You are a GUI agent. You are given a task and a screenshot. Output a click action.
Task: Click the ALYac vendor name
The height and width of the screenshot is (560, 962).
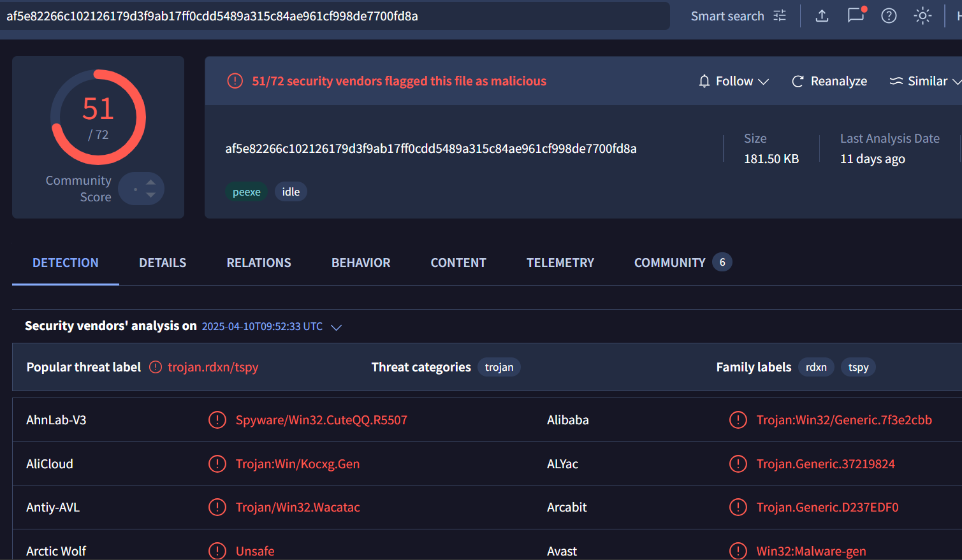pos(562,464)
